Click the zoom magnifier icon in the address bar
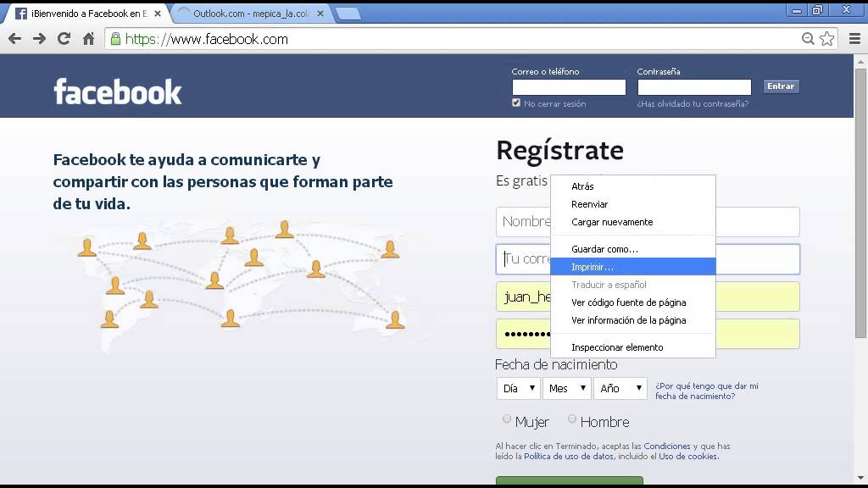Viewport: 868px width, 488px height. [808, 39]
